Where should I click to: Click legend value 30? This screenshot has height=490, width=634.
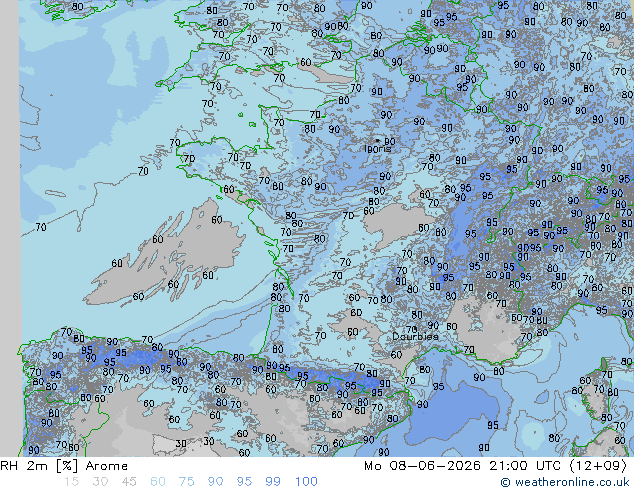tap(100, 482)
